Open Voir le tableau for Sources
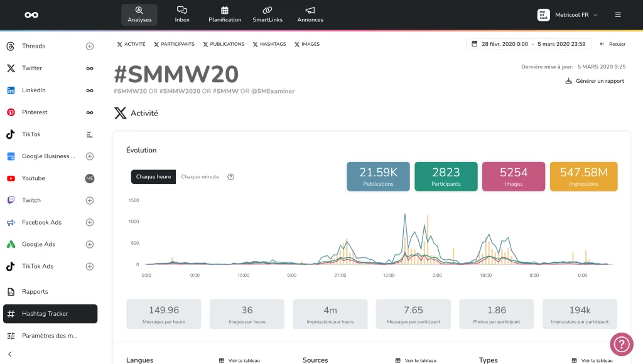 (416, 361)
